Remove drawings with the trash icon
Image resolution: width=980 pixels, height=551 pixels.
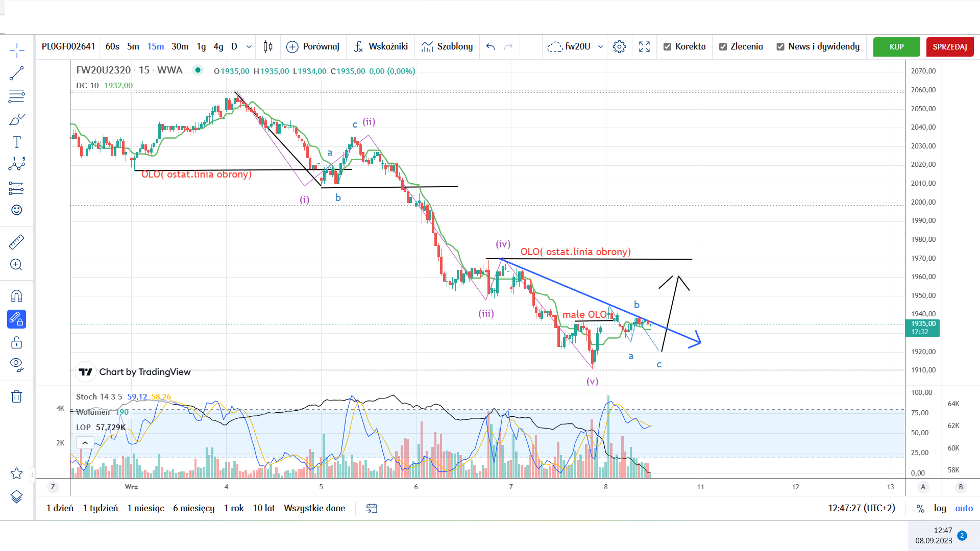point(17,396)
